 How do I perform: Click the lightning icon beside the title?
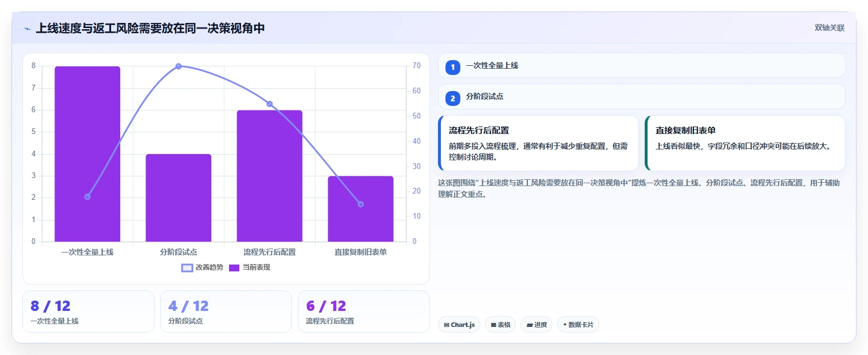point(27,29)
